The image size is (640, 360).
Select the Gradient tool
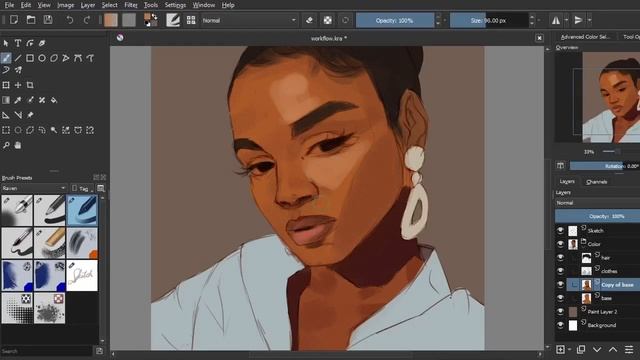pyautogui.click(x=6, y=100)
